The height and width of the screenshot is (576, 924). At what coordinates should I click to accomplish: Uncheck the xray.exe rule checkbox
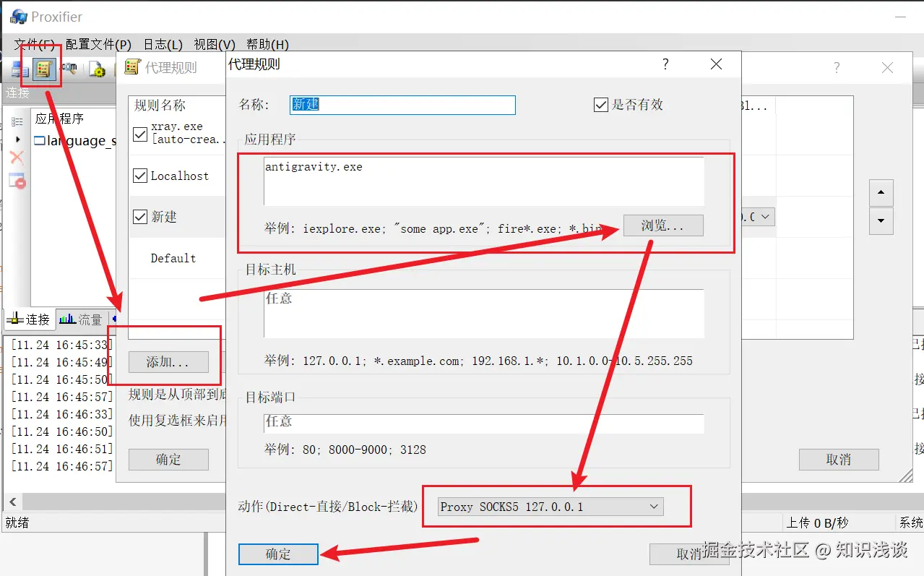click(141, 133)
